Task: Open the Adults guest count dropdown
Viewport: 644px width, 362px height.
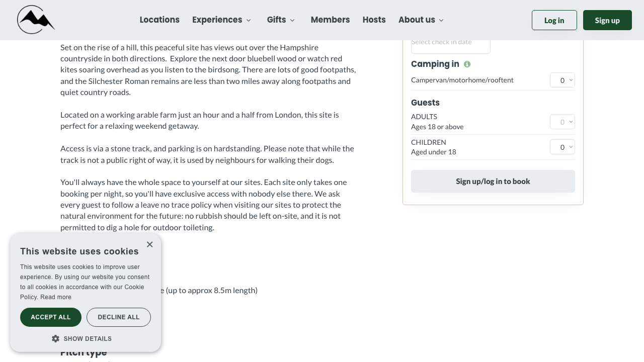Action: click(x=562, y=122)
